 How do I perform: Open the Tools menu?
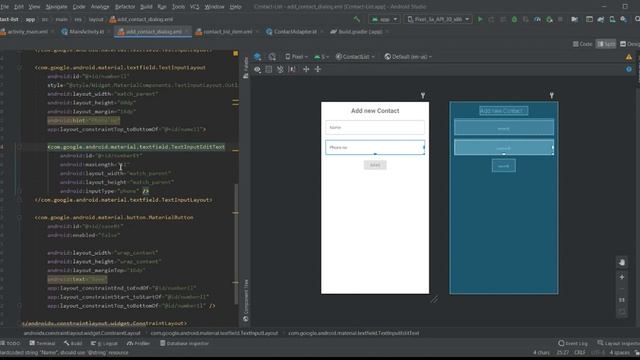(x=178, y=7)
